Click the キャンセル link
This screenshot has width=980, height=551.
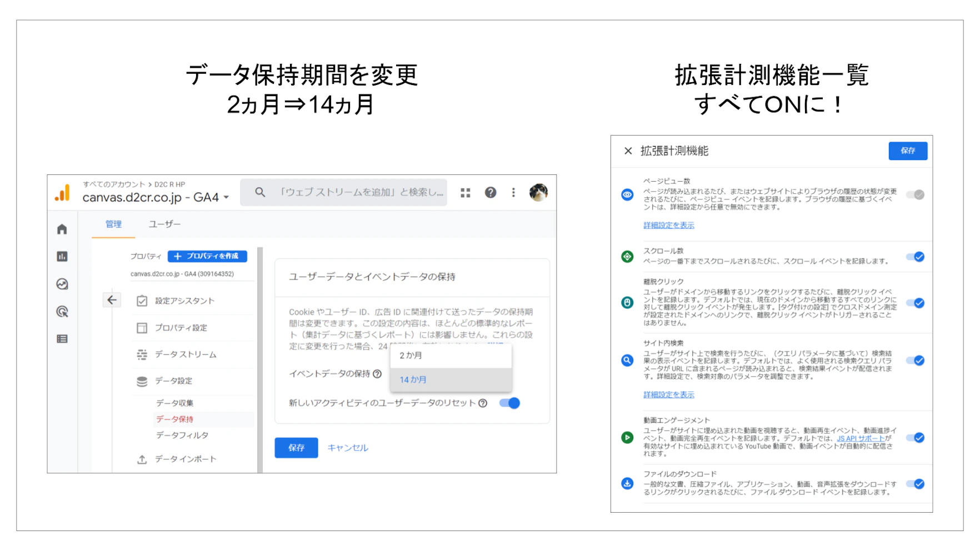348,448
